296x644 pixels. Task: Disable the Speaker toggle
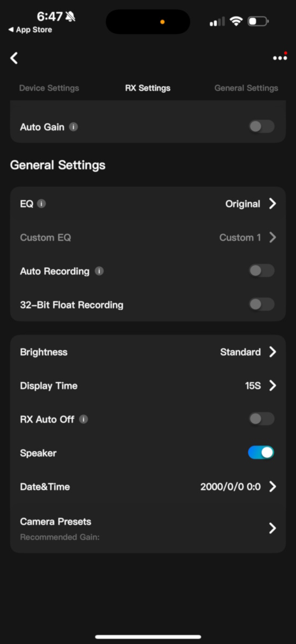pos(262,452)
